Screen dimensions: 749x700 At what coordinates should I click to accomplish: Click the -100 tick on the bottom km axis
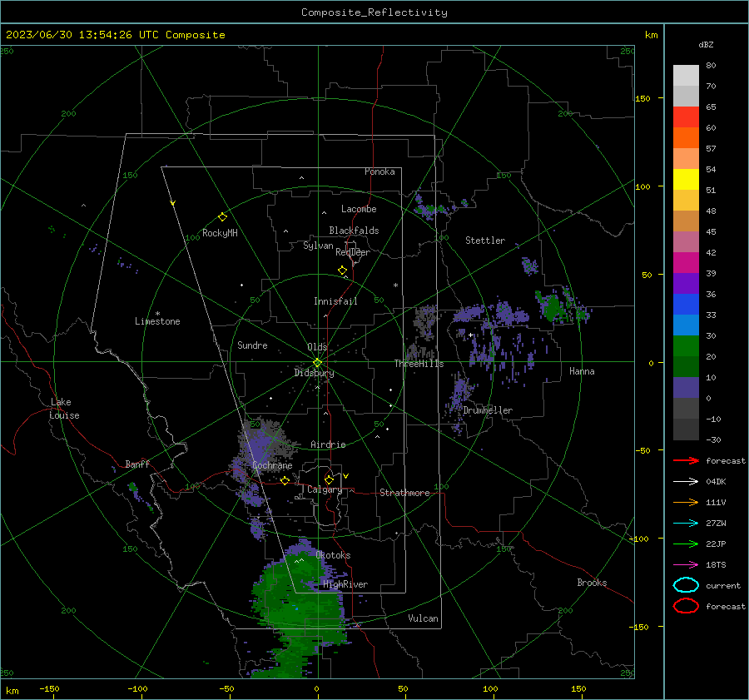137,689
